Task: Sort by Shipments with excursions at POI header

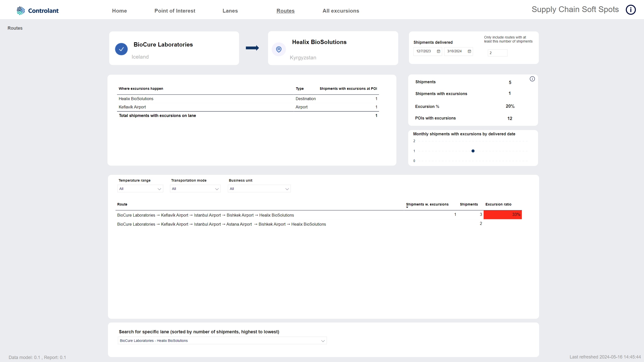Action: pyautogui.click(x=348, y=89)
